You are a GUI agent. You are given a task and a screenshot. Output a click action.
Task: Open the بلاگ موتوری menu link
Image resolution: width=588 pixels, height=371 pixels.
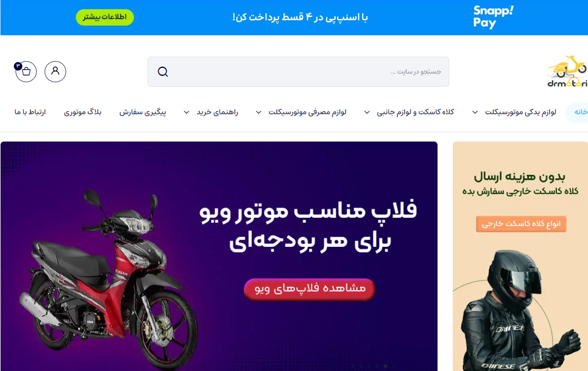tap(83, 112)
